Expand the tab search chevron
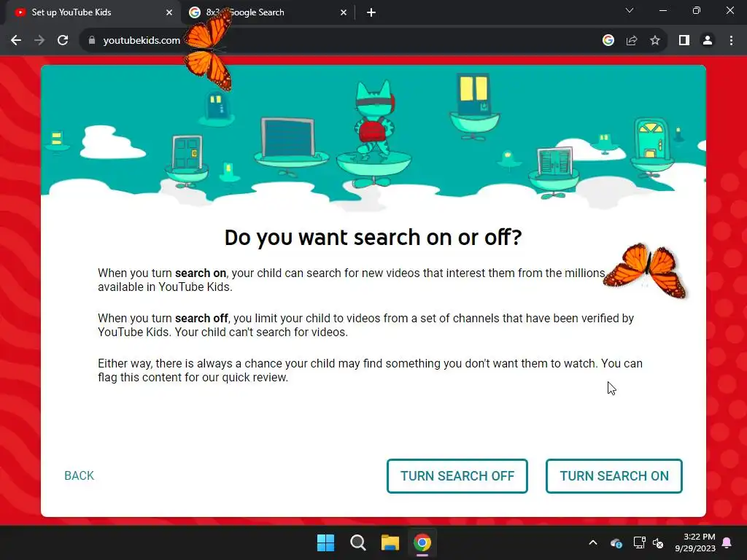 (630, 10)
